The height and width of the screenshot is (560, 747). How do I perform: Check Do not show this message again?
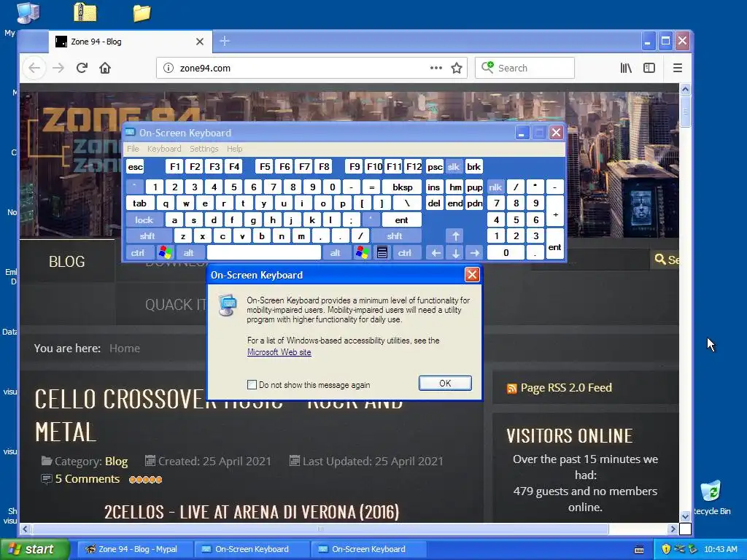(252, 385)
